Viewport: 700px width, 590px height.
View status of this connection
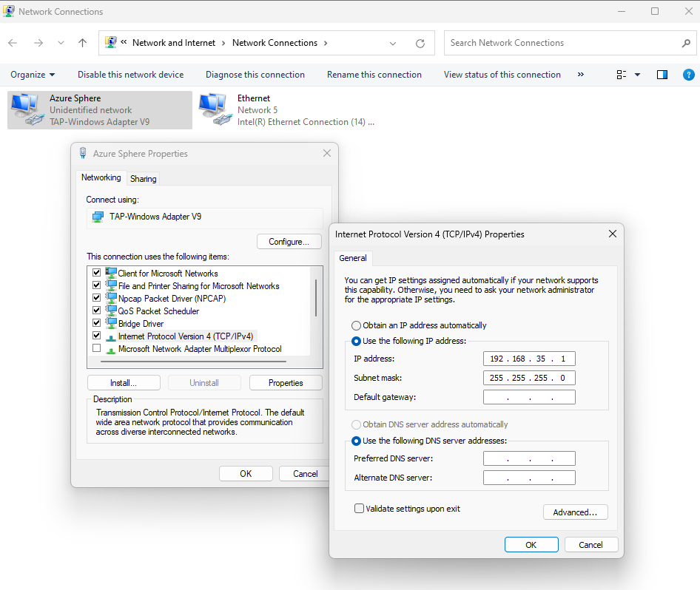502,75
